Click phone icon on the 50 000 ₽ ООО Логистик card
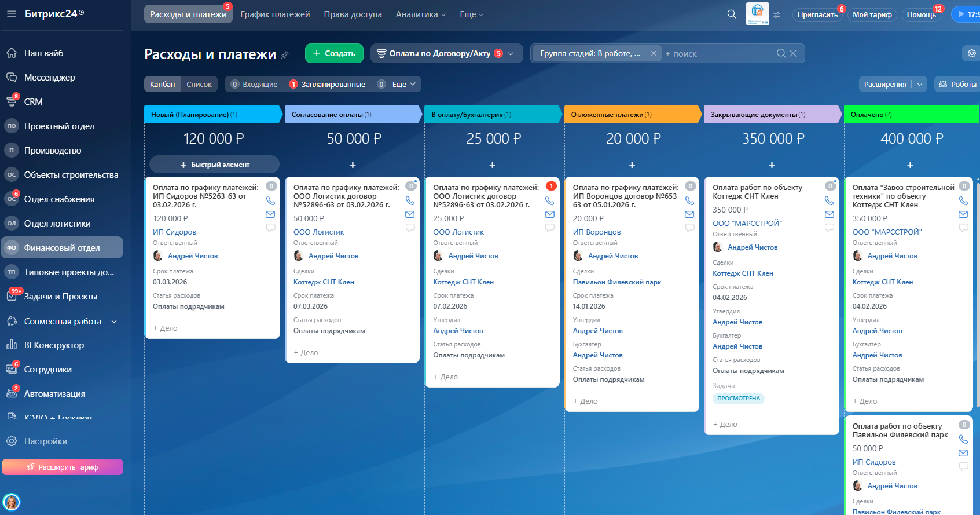 410,200
